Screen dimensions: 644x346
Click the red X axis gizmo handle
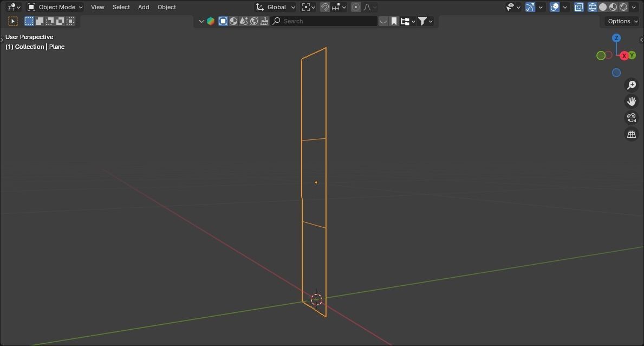tap(625, 55)
